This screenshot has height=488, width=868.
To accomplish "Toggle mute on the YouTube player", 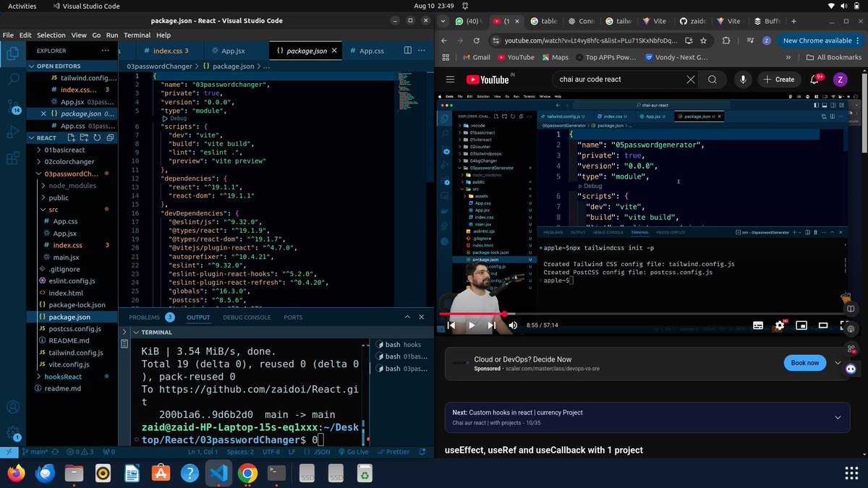I will click(514, 325).
